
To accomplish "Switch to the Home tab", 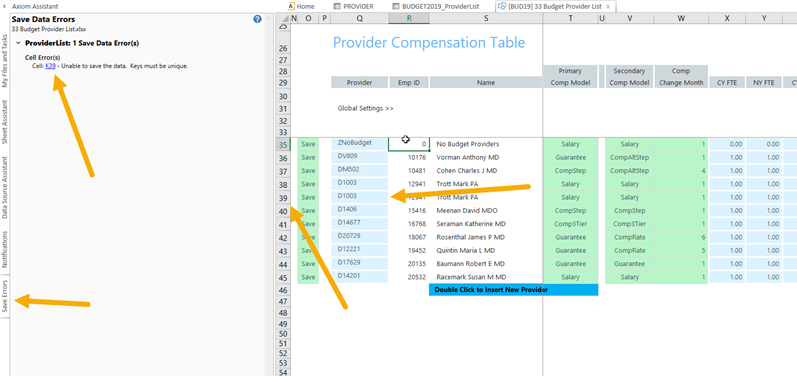I will 301,7.
